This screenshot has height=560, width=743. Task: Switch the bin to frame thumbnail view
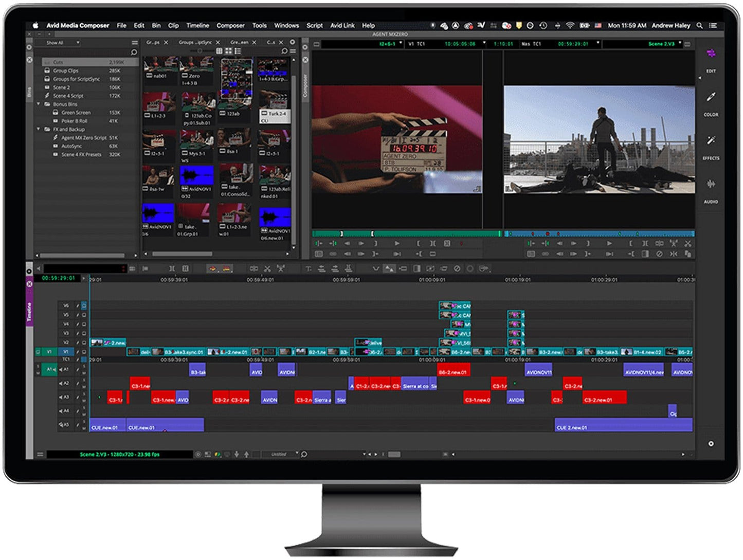(x=229, y=50)
